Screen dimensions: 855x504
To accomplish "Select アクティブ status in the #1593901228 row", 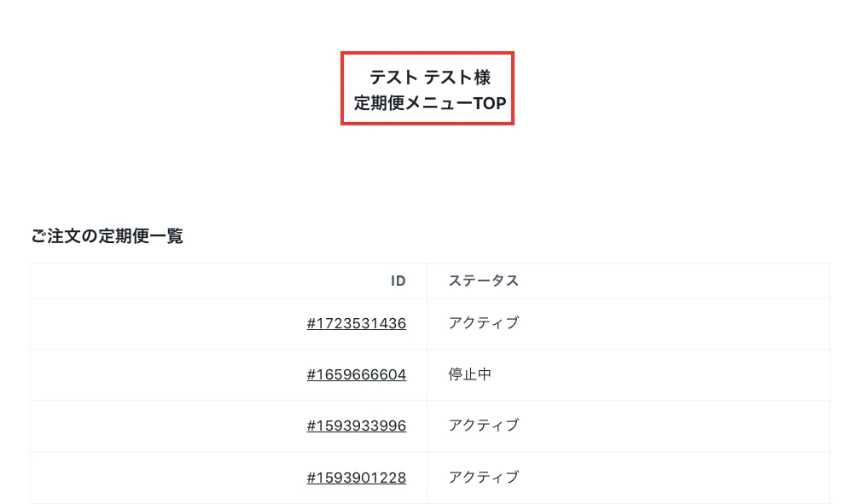I will tap(483, 478).
